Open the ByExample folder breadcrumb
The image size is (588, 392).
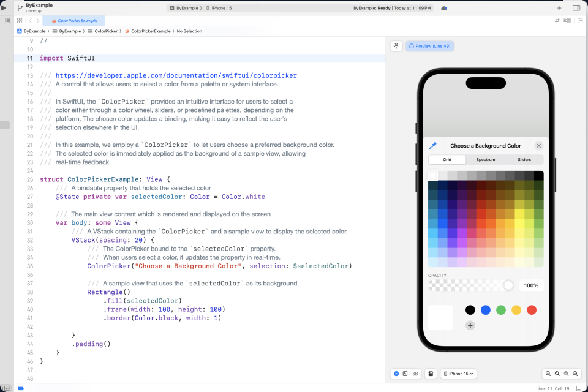(67, 31)
